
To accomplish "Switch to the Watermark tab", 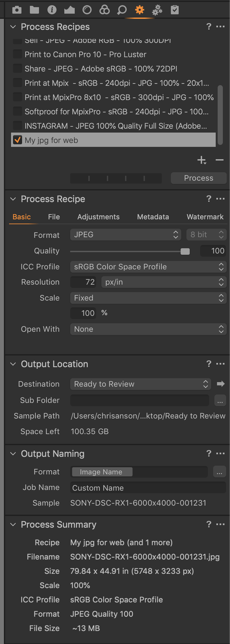I will 205,217.
